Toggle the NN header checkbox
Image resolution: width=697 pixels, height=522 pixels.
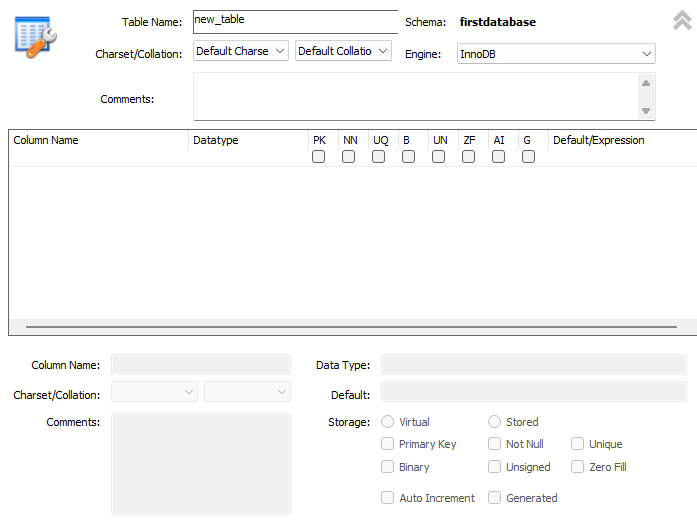click(x=348, y=157)
